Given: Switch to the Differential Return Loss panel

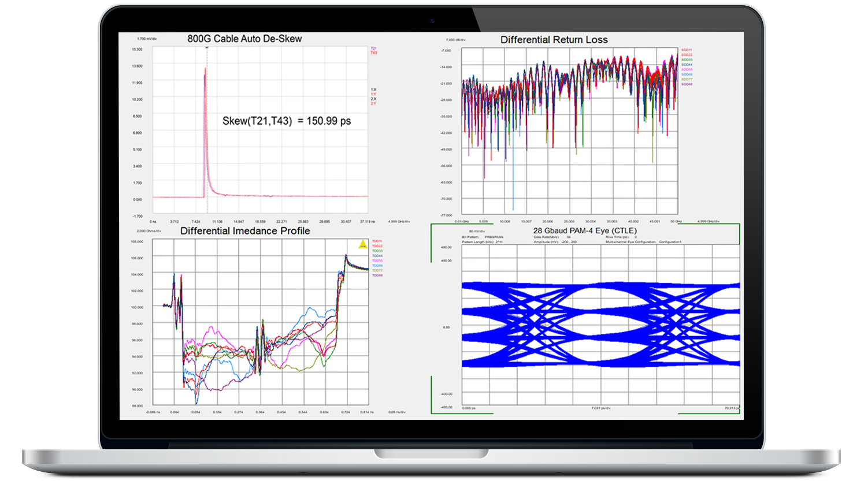Looking at the screenshot, I should coord(554,39).
